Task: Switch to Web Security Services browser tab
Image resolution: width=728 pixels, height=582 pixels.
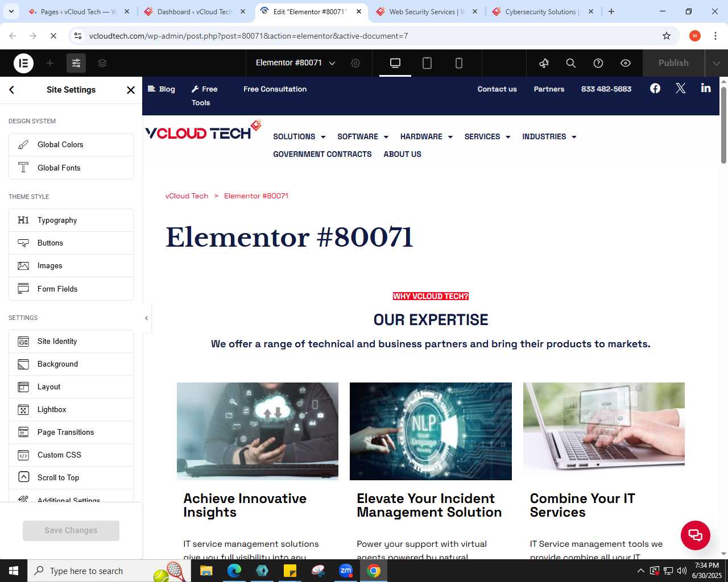Action: [427, 11]
